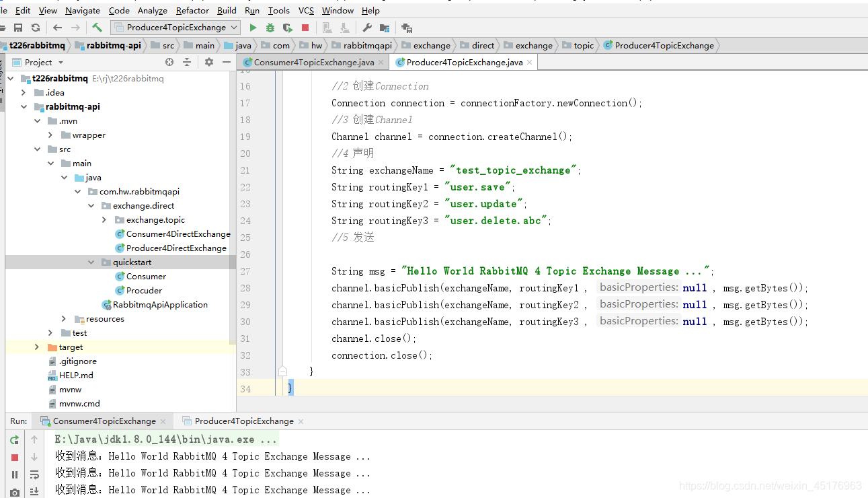Stop the running process in Run panel
868x498 pixels.
[x=15, y=458]
